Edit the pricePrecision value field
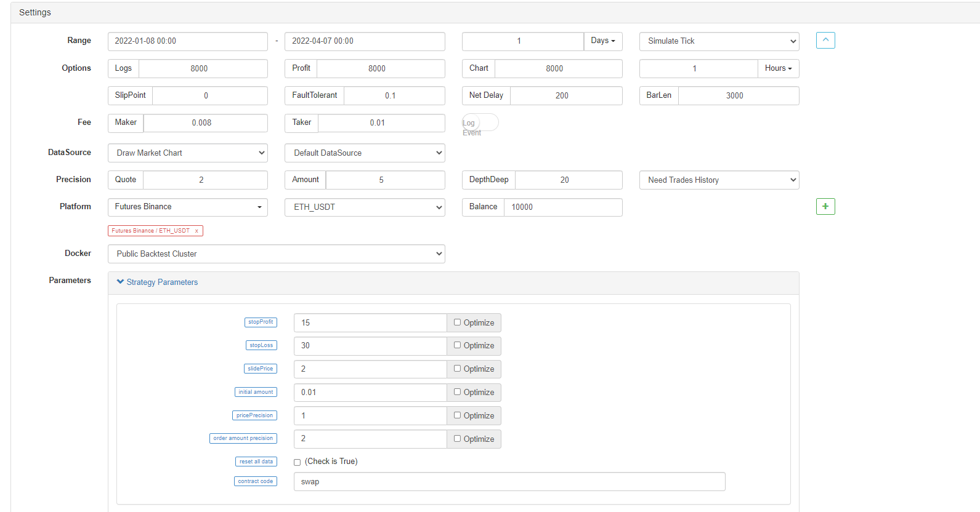The height and width of the screenshot is (512, 980). 370,415
